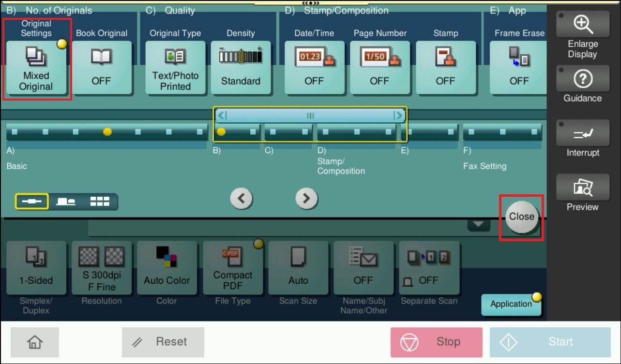Open the Frame Erase setting
Viewport: 621px width, 364px height.
[x=518, y=68]
